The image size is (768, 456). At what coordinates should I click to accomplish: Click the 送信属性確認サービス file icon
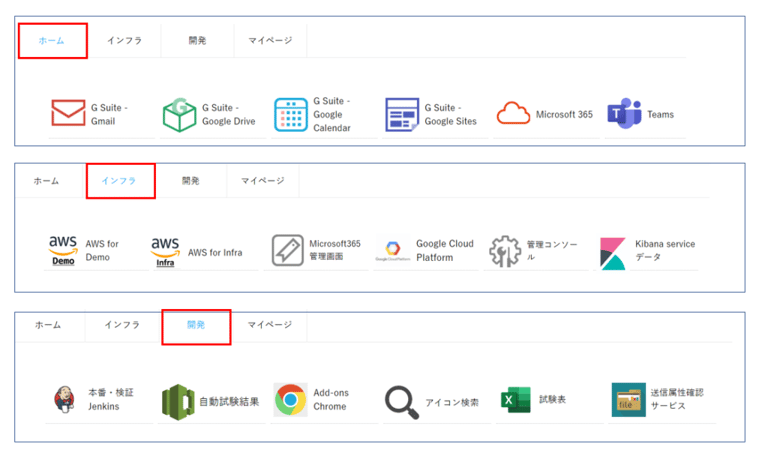(628, 400)
